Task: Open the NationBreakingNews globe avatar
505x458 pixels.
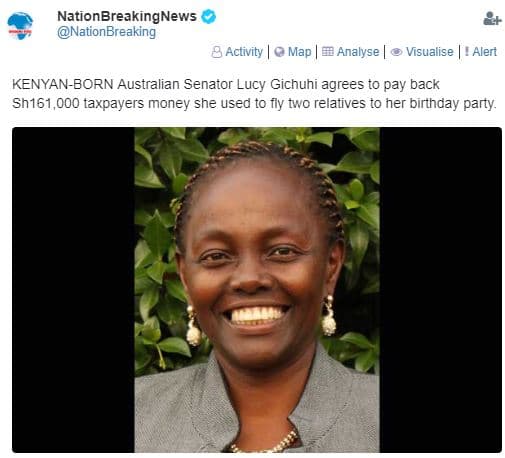Action: (x=20, y=26)
